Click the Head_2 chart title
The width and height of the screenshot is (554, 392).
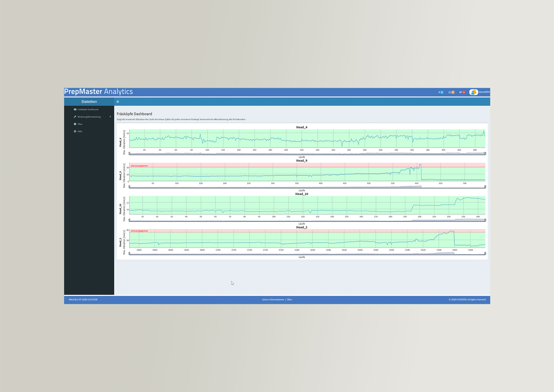point(301,227)
